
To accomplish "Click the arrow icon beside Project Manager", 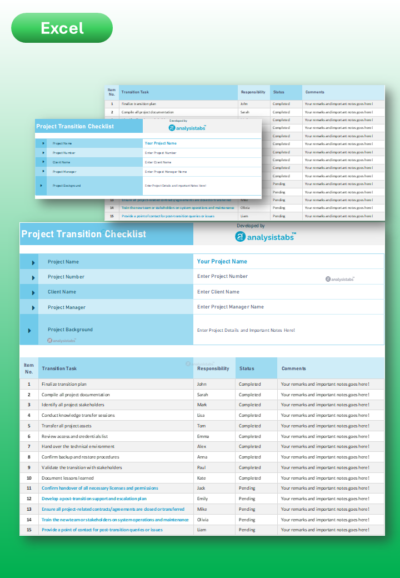I will (33, 308).
